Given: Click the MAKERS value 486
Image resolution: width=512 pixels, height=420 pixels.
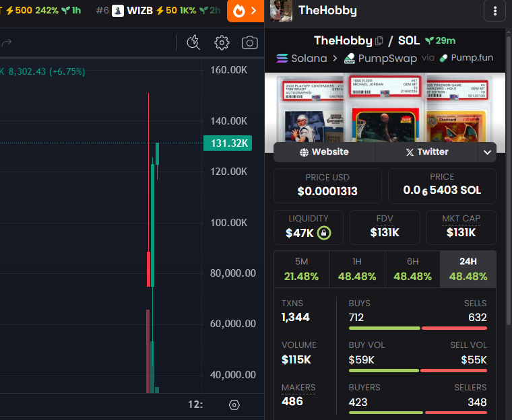Looking at the screenshot, I should (292, 401).
